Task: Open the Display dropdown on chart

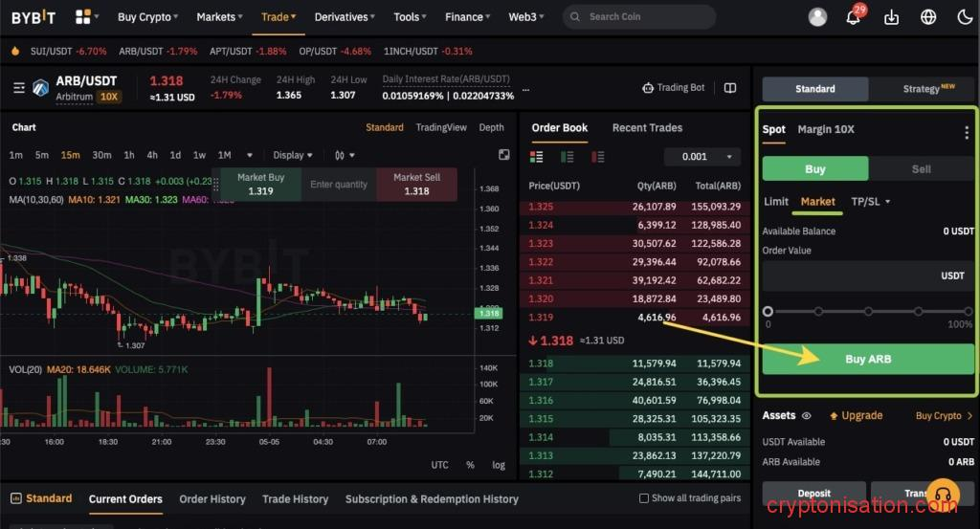Action: [x=293, y=155]
